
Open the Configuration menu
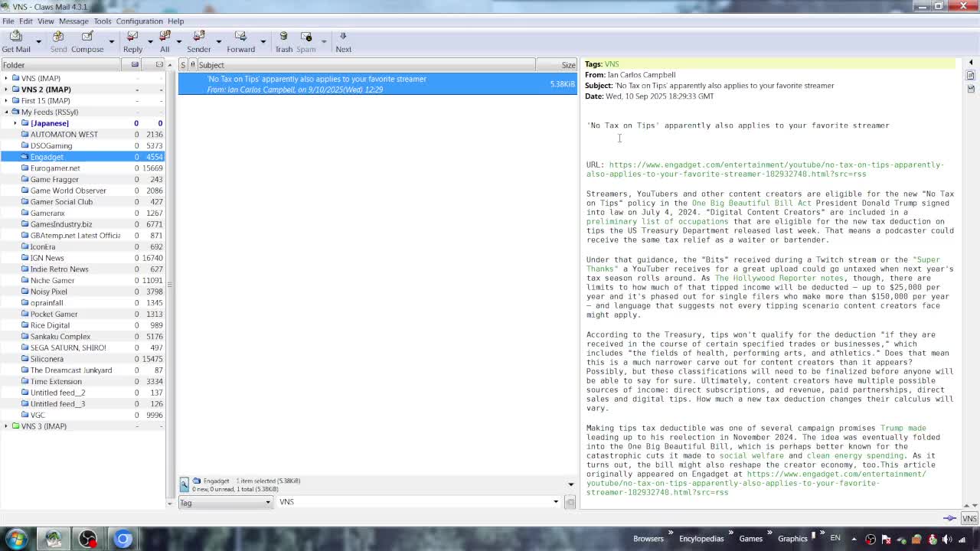tap(139, 21)
